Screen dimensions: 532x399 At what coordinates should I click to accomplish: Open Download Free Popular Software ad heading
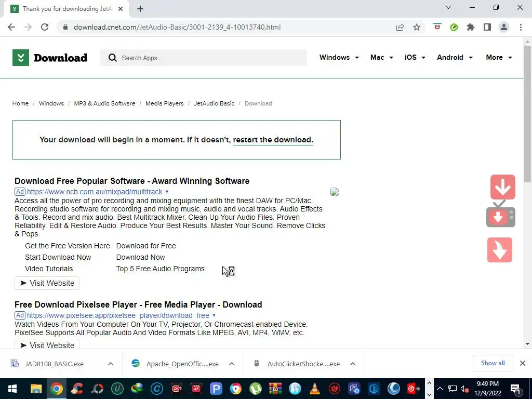(131, 181)
